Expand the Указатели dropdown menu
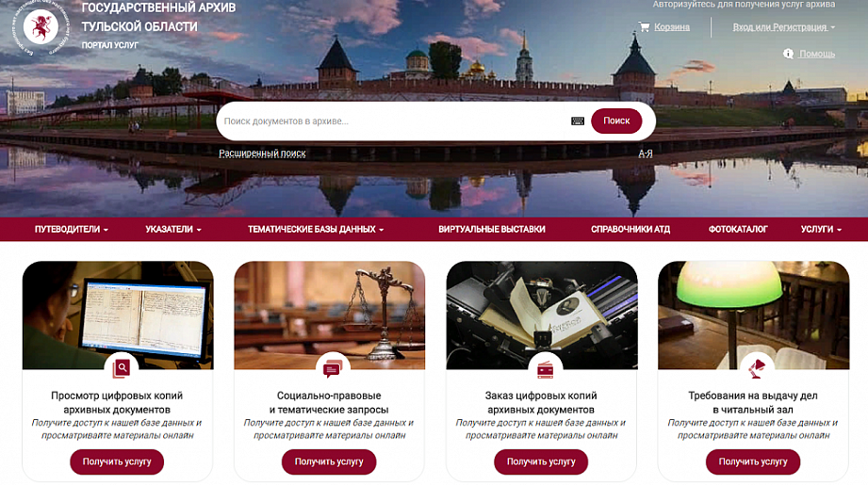Image resolution: width=868 pixels, height=485 pixels. click(173, 229)
